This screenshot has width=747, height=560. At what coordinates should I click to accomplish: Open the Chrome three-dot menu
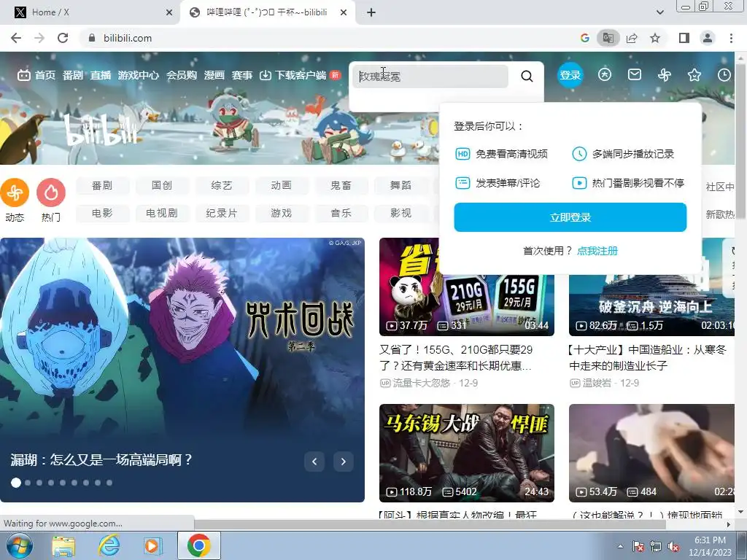tap(731, 38)
